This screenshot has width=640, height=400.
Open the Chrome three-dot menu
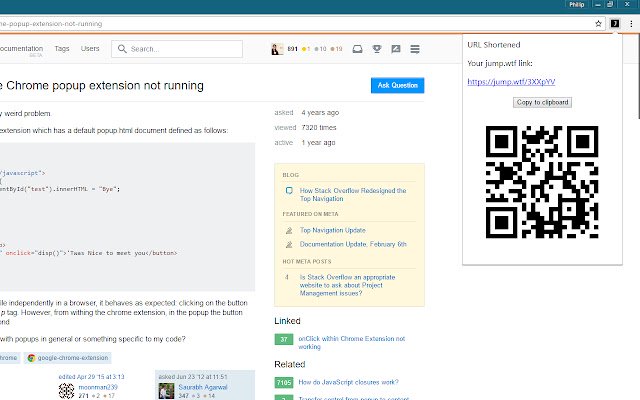[x=631, y=24]
